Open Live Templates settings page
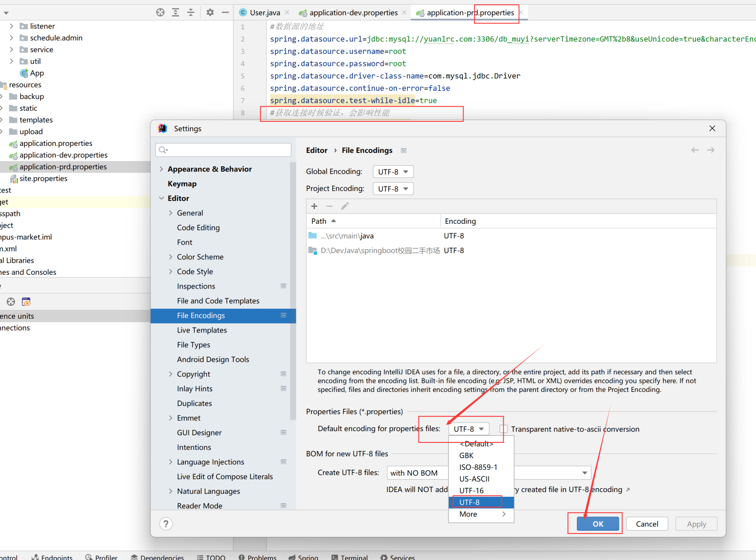This screenshot has height=560, width=756. tap(202, 330)
